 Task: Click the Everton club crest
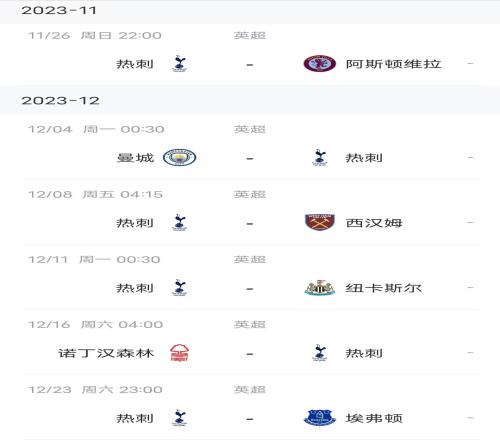319,418
